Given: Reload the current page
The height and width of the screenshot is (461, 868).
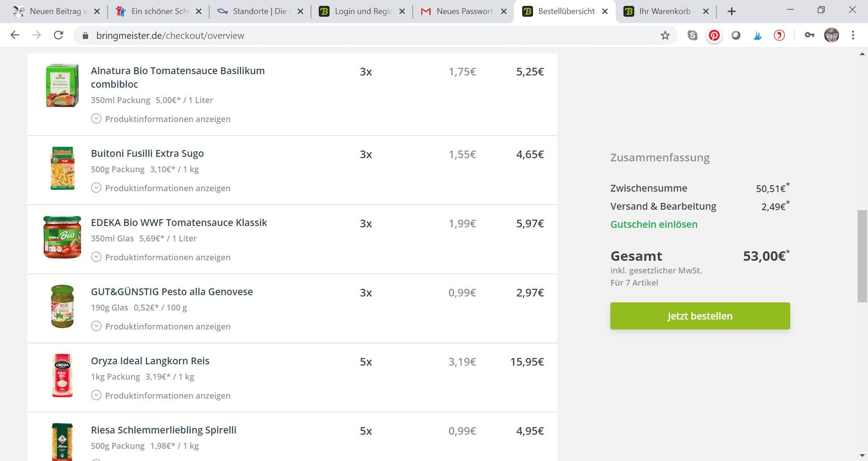Looking at the screenshot, I should [58, 35].
